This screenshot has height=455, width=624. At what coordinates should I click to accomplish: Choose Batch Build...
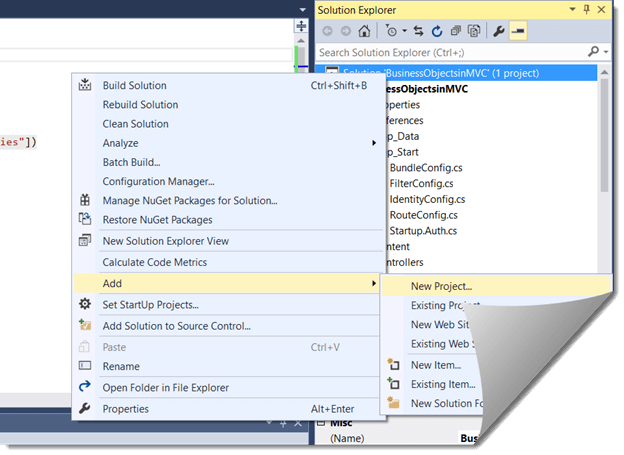[229, 162]
